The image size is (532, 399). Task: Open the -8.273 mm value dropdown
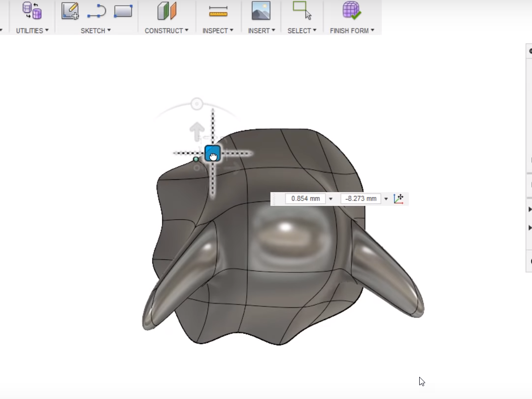386,199
